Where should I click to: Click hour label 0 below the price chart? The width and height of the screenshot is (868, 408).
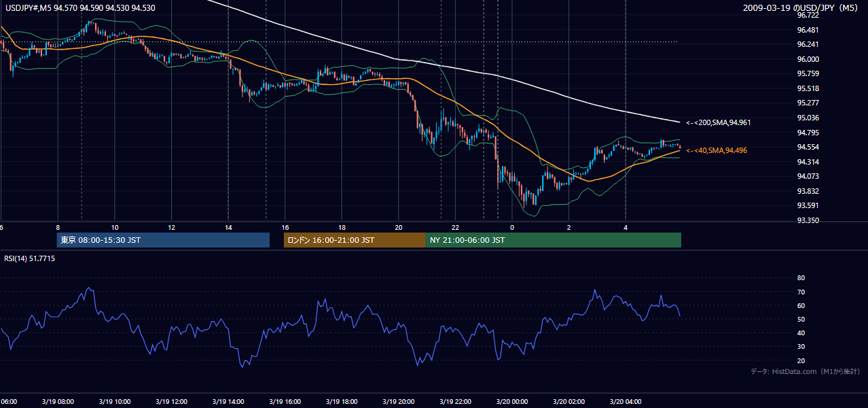(512, 228)
